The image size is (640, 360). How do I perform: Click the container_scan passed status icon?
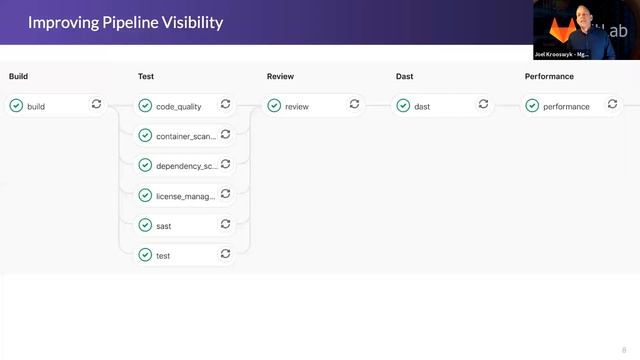pyautogui.click(x=145, y=136)
